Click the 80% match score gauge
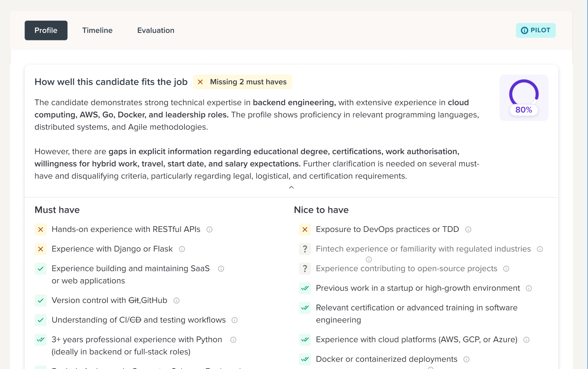This screenshot has width=588, height=369. coord(524,98)
